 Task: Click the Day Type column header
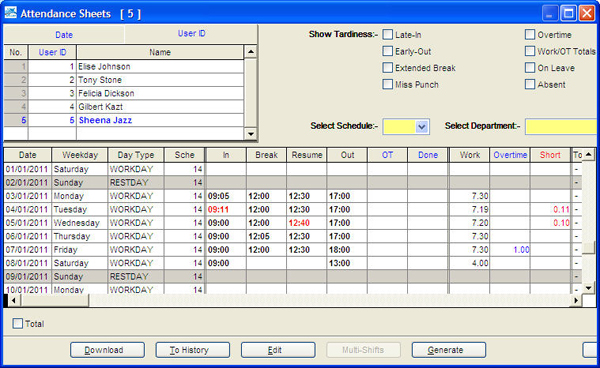pos(136,155)
